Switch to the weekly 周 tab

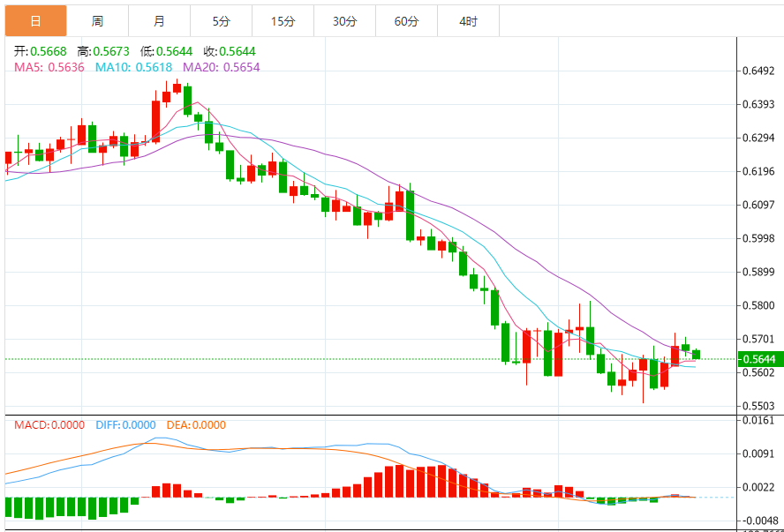97,21
